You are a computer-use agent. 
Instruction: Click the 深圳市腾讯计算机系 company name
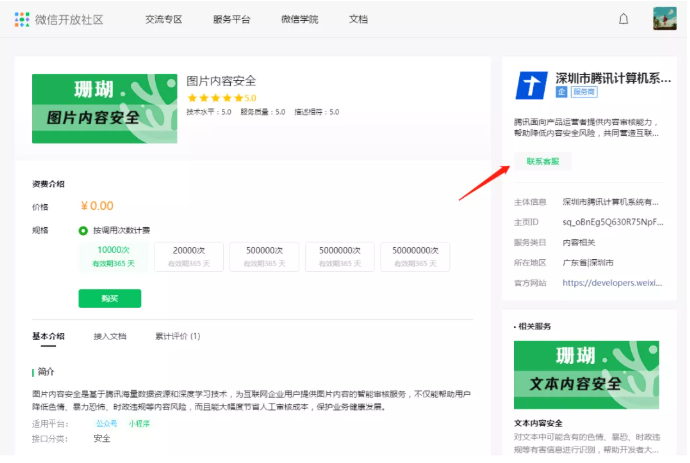(613, 78)
